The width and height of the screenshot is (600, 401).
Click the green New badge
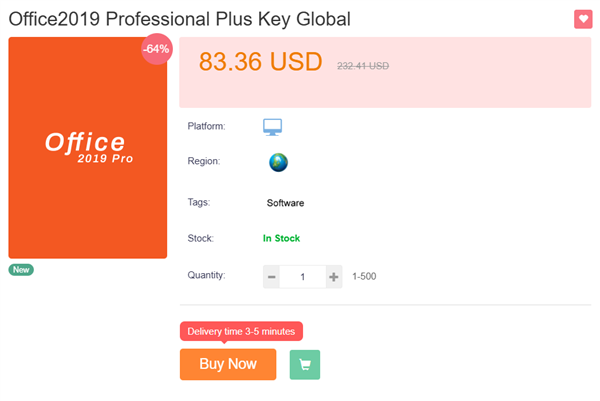[x=21, y=270]
